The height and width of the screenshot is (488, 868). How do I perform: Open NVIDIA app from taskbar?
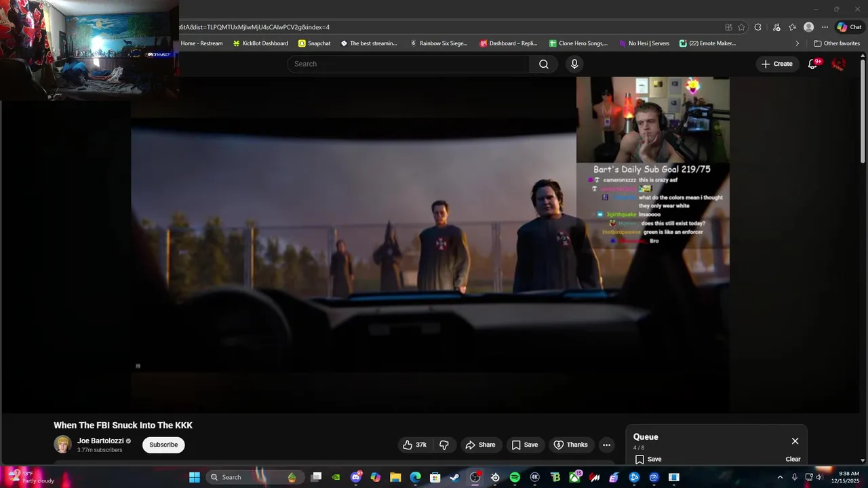[336, 477]
